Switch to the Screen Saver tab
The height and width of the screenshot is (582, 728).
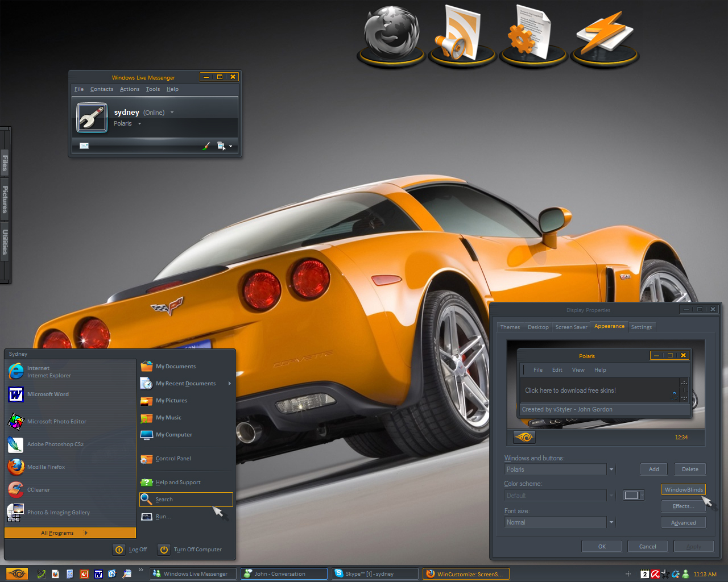point(571,327)
